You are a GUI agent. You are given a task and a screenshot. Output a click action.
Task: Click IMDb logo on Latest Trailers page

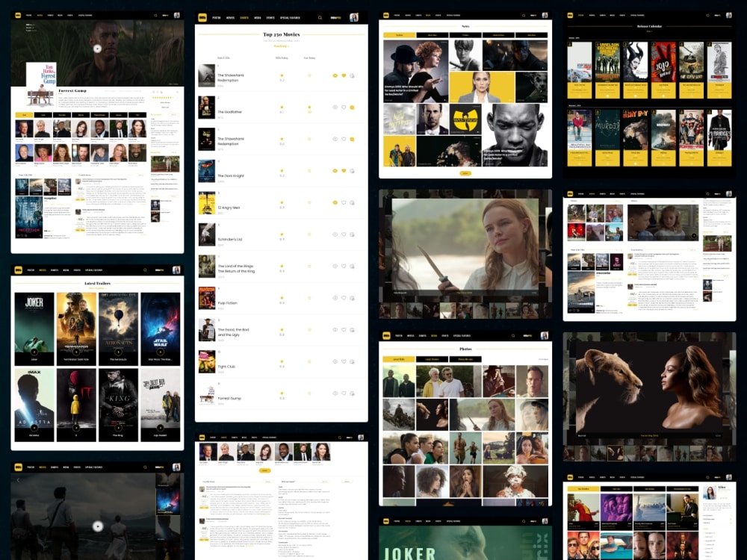tap(18, 270)
